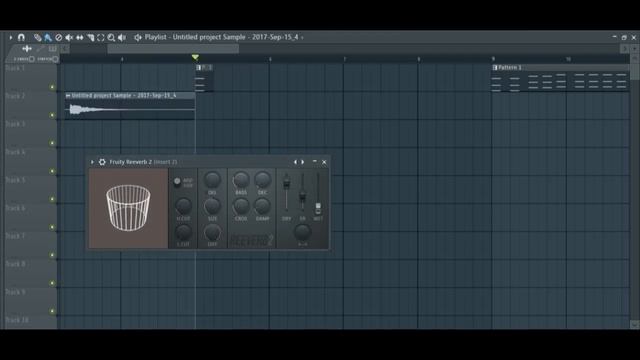640x360 pixels.
Task: Toggle the second circle switch above track list
Action: [x=55, y=59]
